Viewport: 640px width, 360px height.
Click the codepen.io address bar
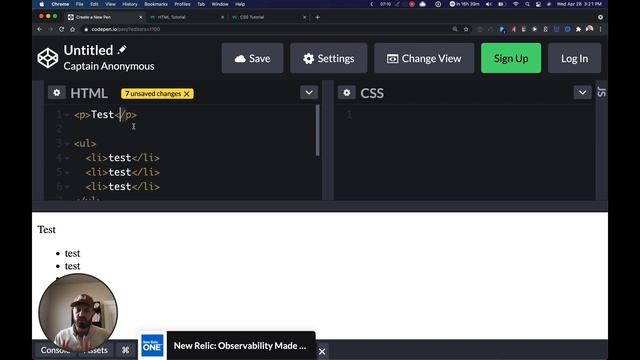click(265, 29)
